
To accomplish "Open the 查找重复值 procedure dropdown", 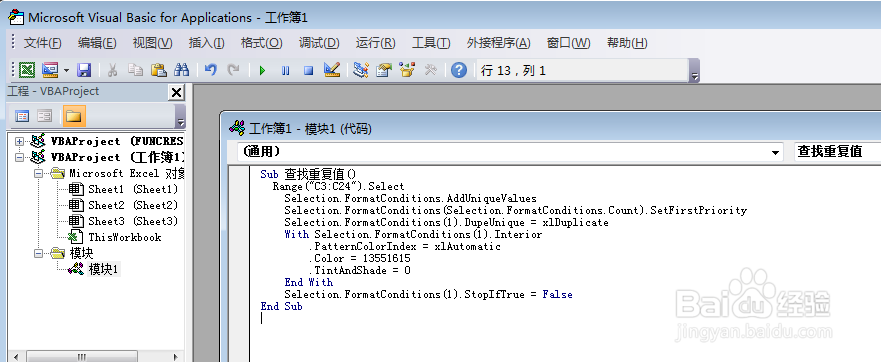I will pos(837,152).
